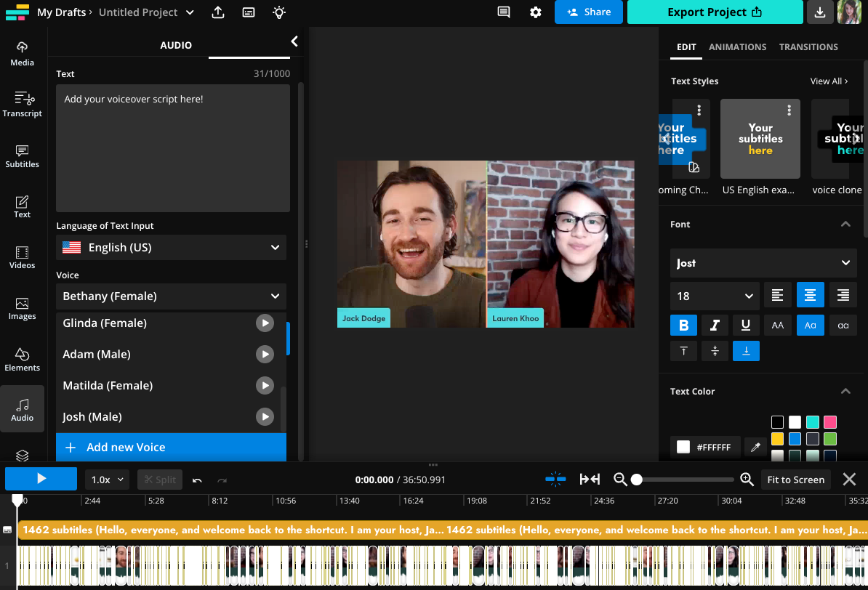868x590 pixels.
Task: Click Add new Voice button
Action: click(171, 448)
